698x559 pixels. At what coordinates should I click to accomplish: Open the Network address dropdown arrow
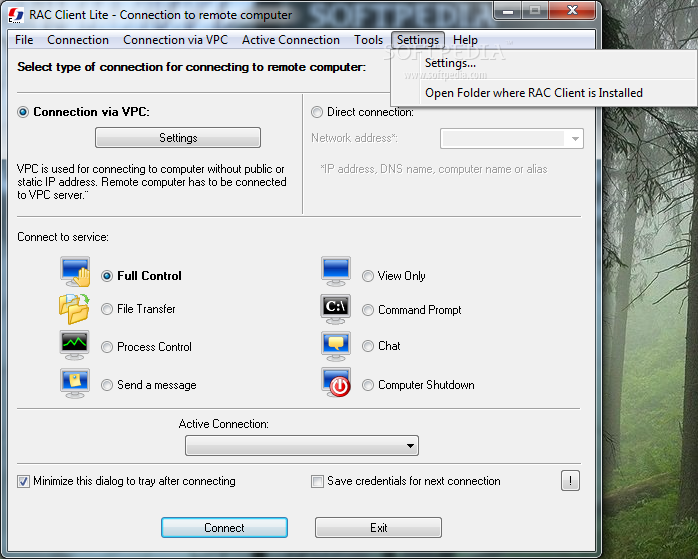pos(575,139)
